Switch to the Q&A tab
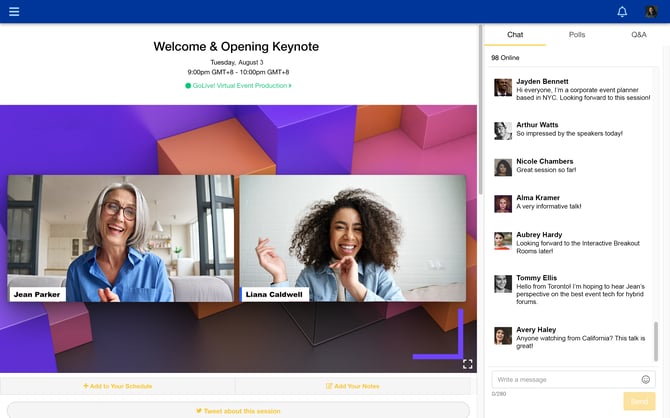This screenshot has height=418, width=670. point(638,35)
